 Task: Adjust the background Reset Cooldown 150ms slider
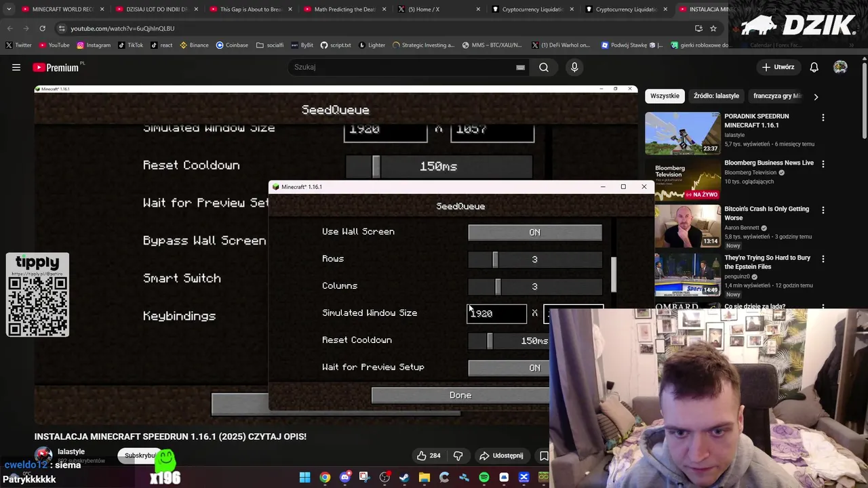[x=438, y=166]
